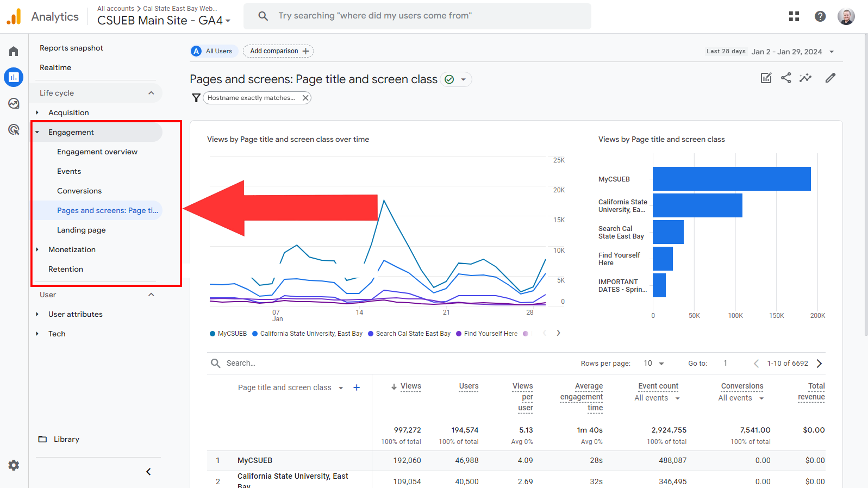Remove the Hostname filter with X

tap(305, 98)
